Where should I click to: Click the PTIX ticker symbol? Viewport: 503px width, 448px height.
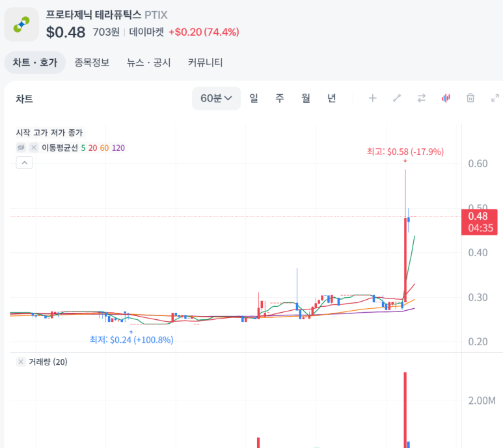[x=156, y=15]
